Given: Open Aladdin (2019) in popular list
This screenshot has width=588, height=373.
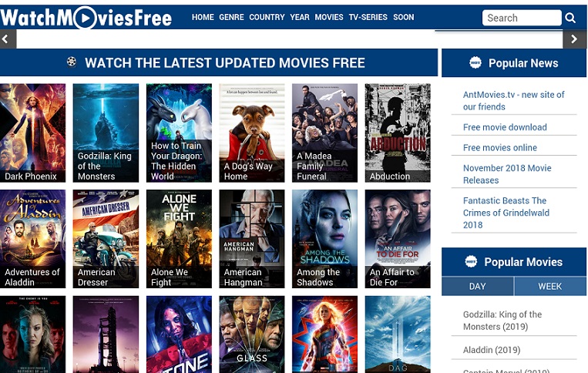Looking at the screenshot, I should [x=492, y=350].
